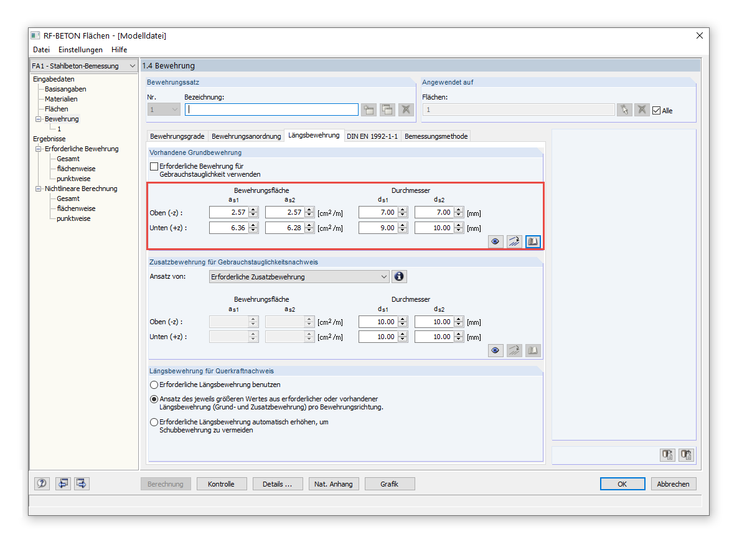Open the Erforderliche Zusatzbewehrung dropdown
The image size is (747, 560).
299,276
